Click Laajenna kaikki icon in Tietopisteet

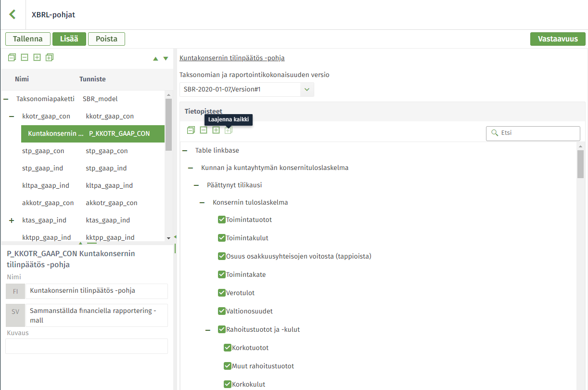pyautogui.click(x=229, y=130)
